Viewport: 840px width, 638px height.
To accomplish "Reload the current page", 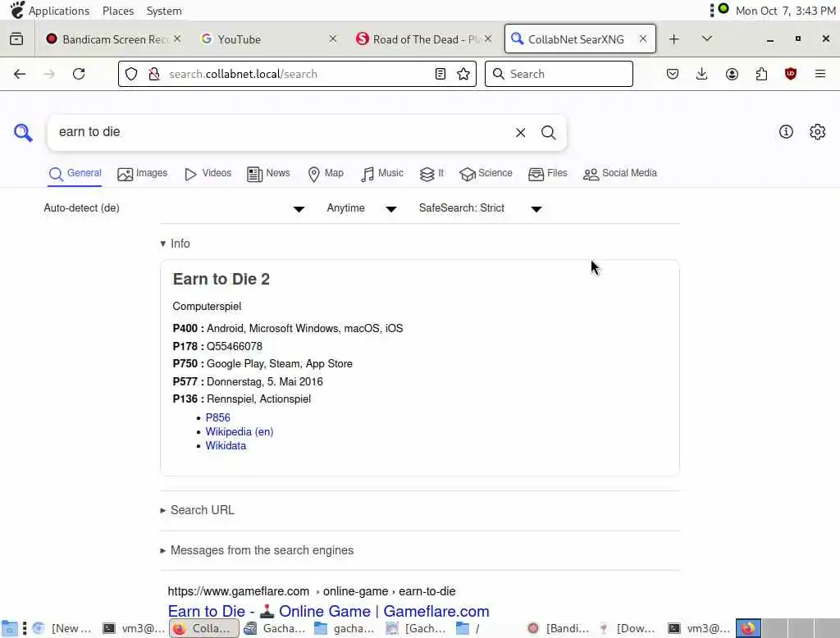I will pos(79,74).
